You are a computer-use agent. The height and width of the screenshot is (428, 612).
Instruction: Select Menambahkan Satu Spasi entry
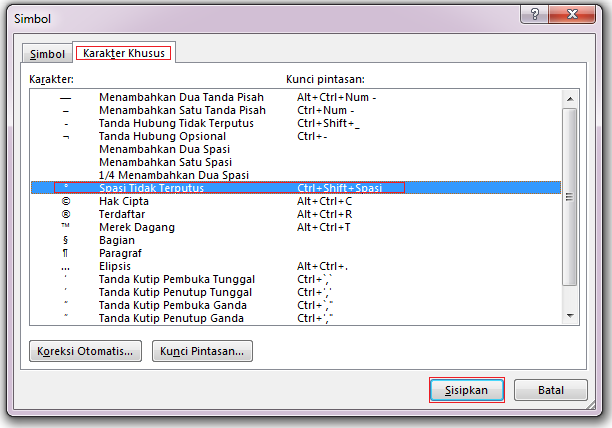296,162
